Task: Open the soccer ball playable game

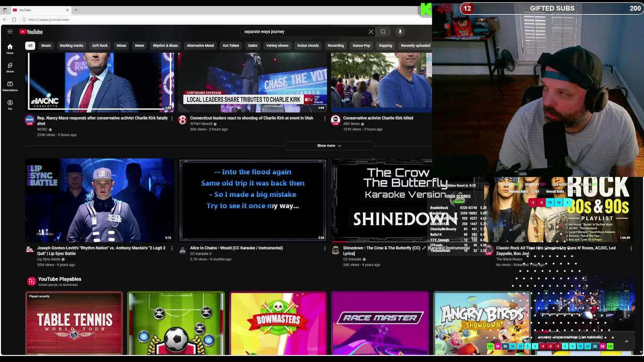Action: point(176,323)
